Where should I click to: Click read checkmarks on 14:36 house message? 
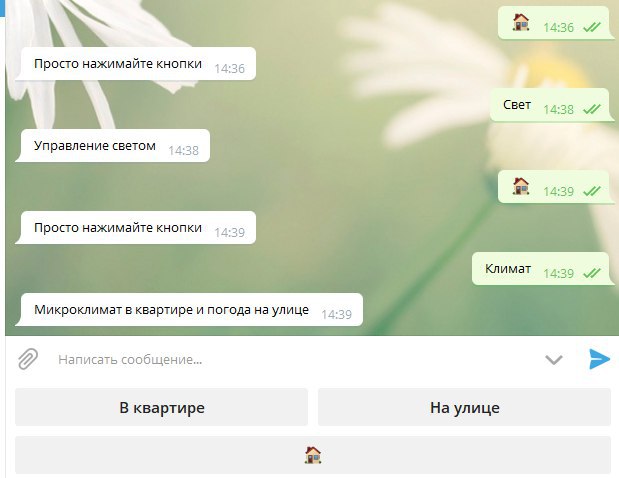[x=592, y=27]
